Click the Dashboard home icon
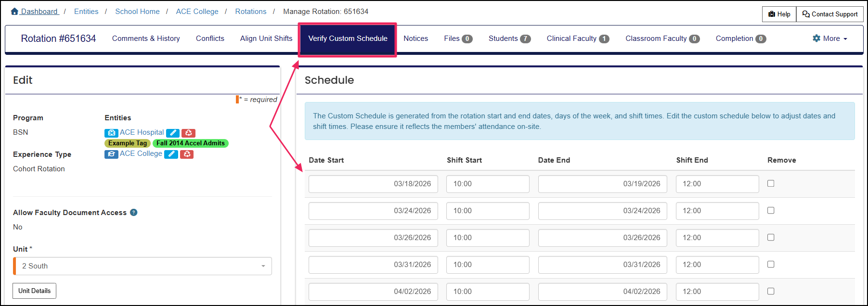The height and width of the screenshot is (306, 868). 14,11
